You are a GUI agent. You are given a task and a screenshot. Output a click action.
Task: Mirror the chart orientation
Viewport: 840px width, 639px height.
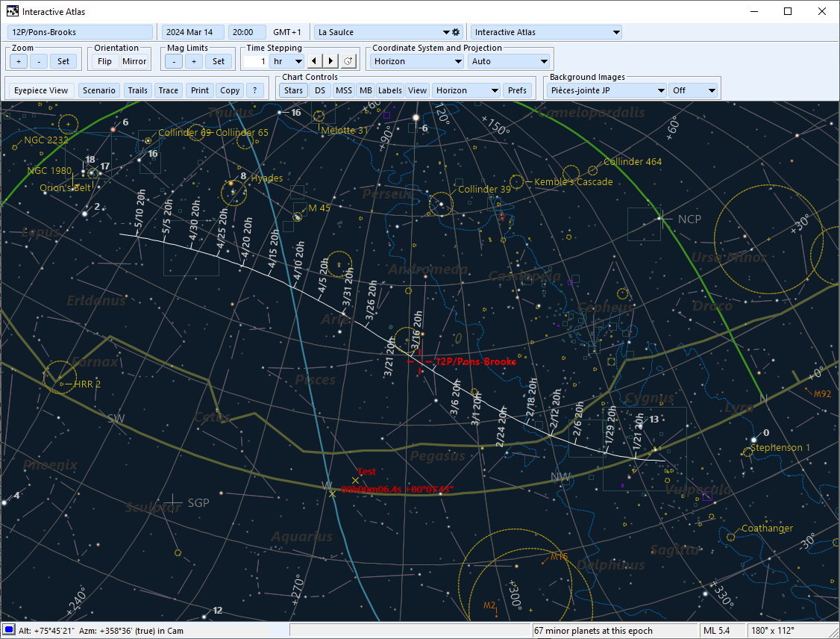[134, 61]
